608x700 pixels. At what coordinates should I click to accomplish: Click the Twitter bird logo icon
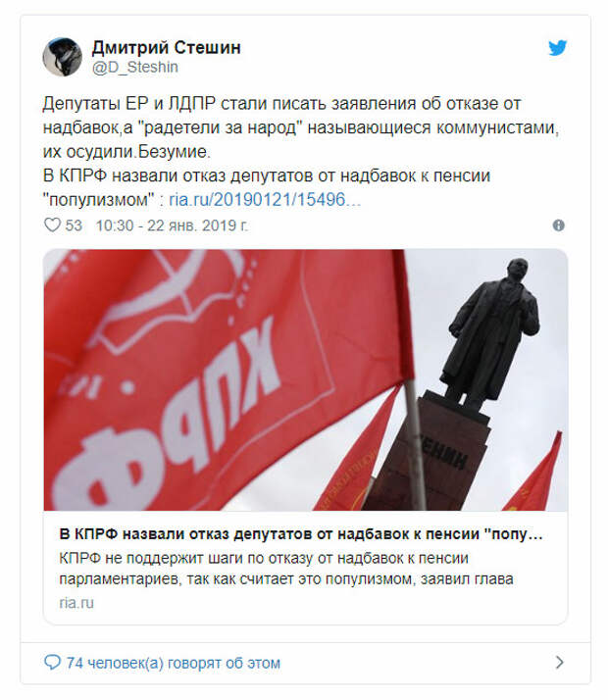point(558,47)
